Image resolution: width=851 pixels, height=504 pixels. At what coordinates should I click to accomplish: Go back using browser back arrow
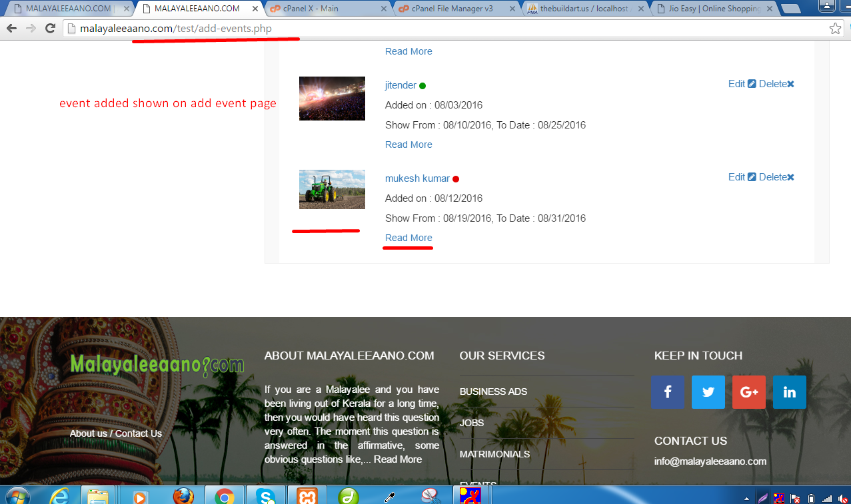point(11,29)
